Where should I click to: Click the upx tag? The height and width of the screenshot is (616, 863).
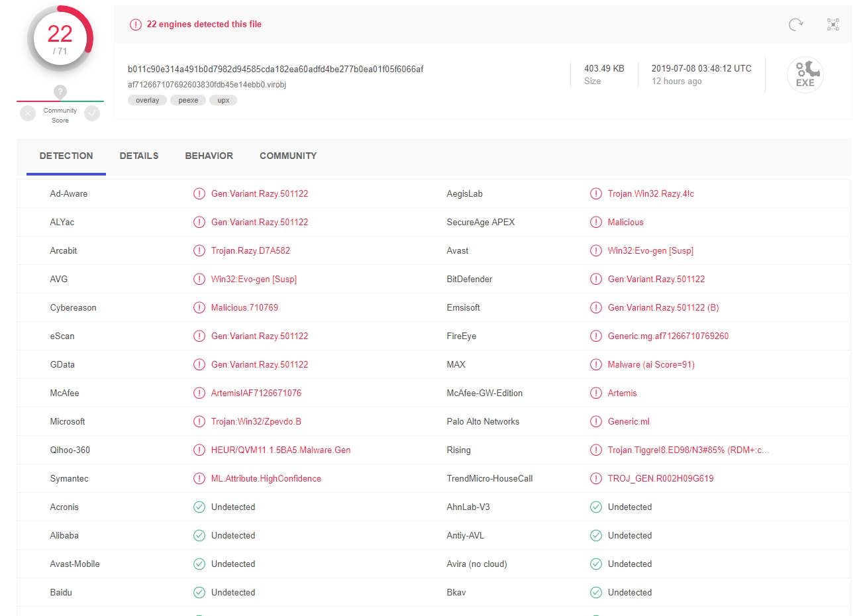[x=223, y=100]
